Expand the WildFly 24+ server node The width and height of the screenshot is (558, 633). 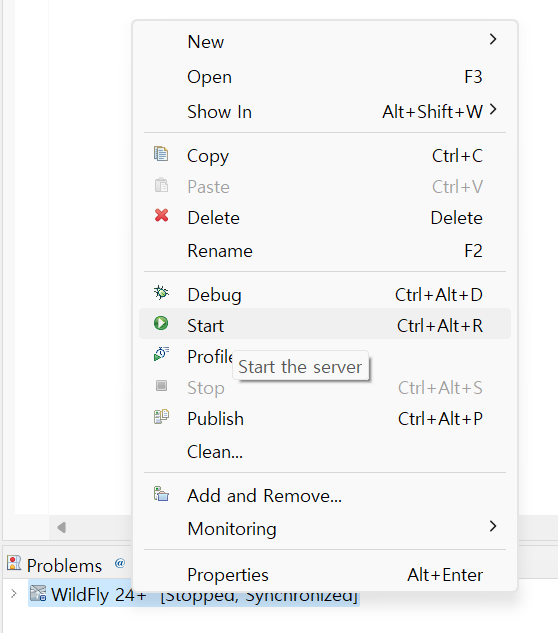click(x=14, y=593)
